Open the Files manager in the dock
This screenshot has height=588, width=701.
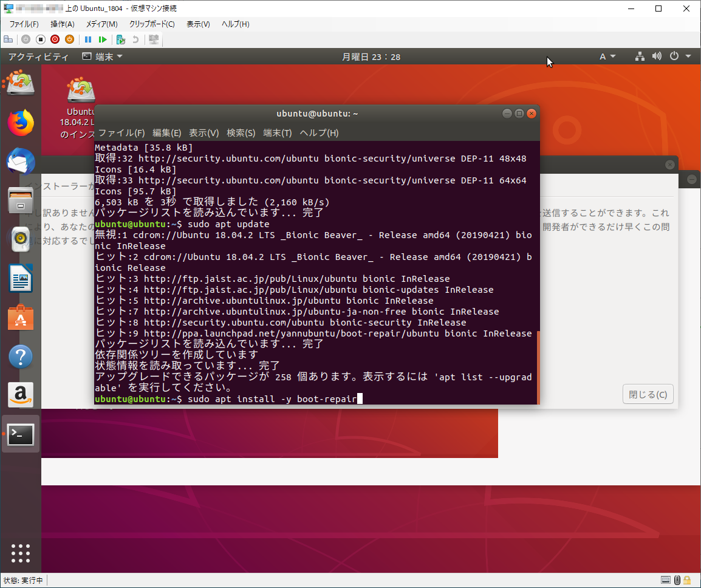21,200
